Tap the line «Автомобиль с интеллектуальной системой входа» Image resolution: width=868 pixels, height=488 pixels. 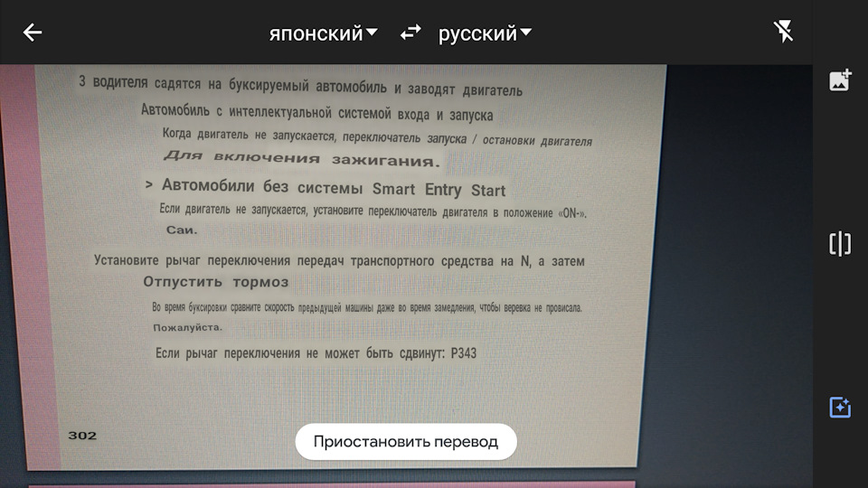click(316, 114)
